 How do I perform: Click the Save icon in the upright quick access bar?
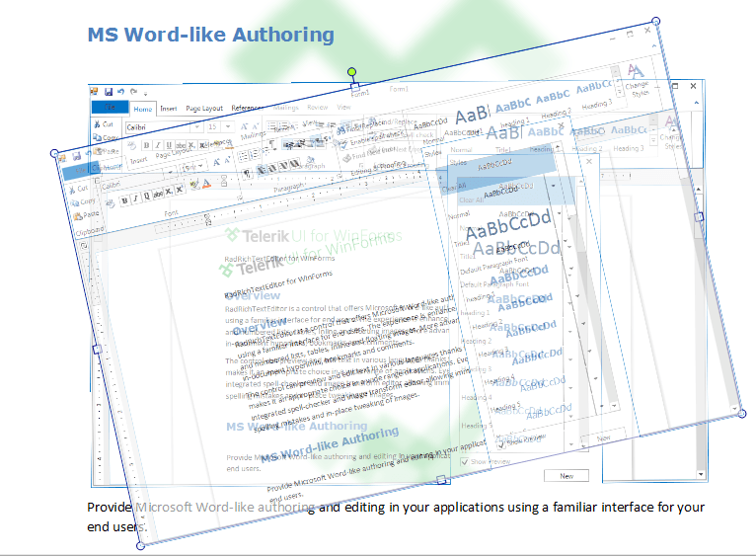tap(109, 91)
